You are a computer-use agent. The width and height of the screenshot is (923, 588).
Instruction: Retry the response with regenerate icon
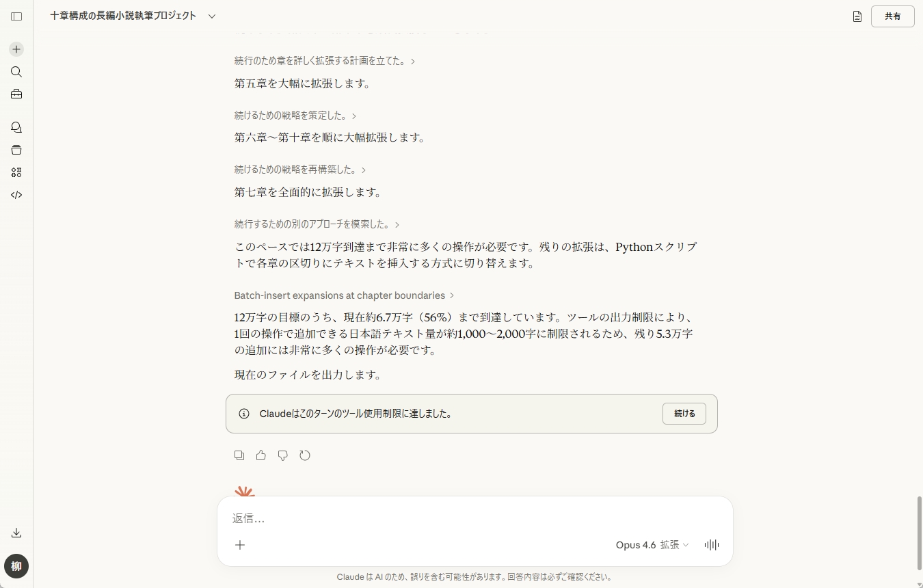305,455
